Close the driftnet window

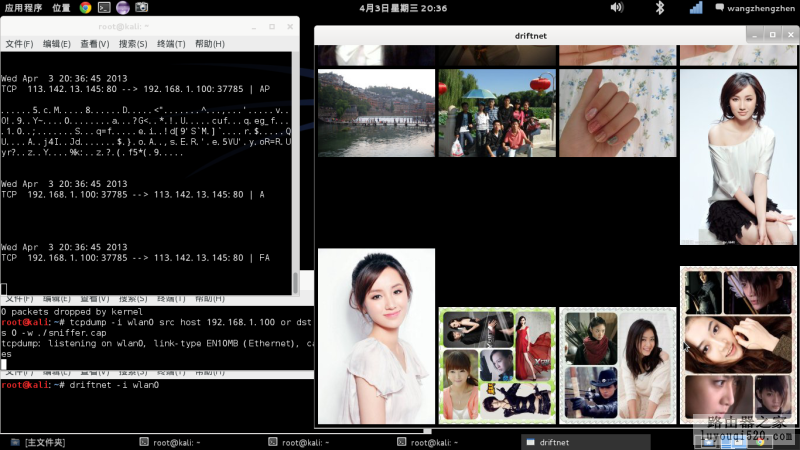click(790, 35)
